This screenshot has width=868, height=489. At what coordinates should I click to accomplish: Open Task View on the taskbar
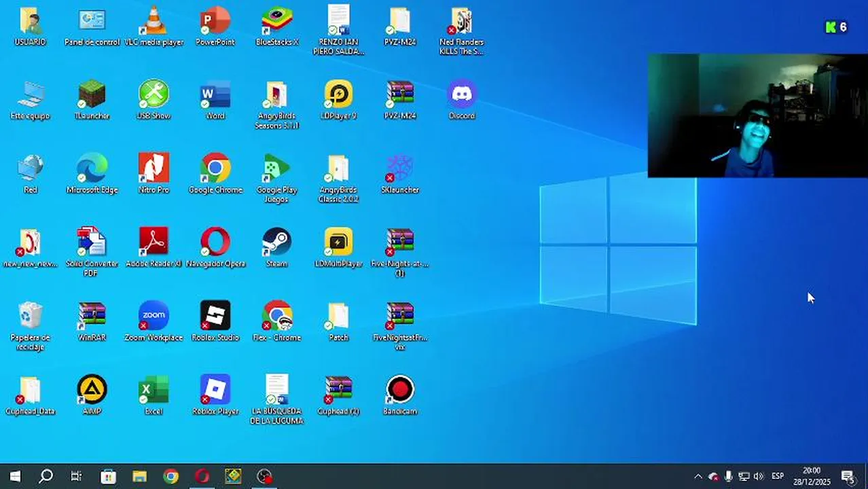coord(76,476)
